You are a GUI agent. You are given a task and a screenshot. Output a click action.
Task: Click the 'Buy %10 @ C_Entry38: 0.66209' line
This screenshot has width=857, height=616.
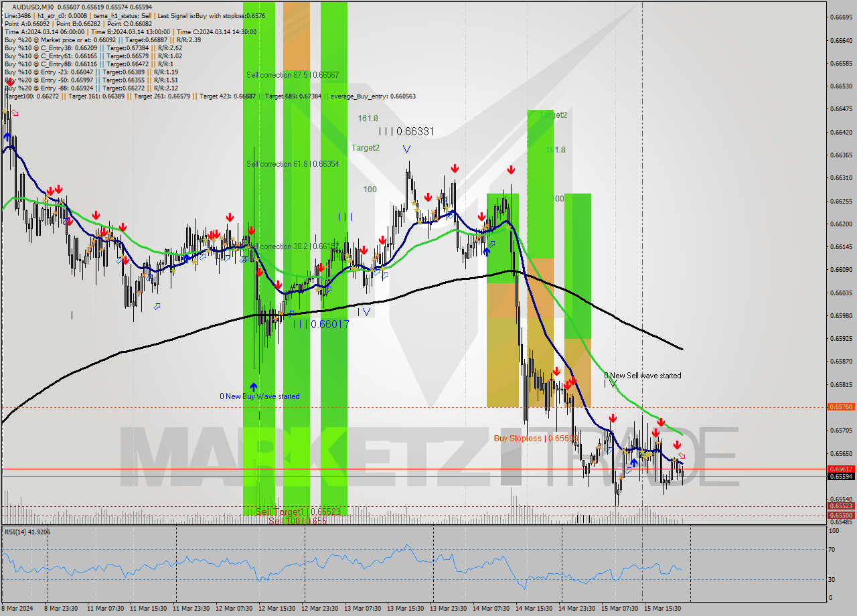point(93,48)
